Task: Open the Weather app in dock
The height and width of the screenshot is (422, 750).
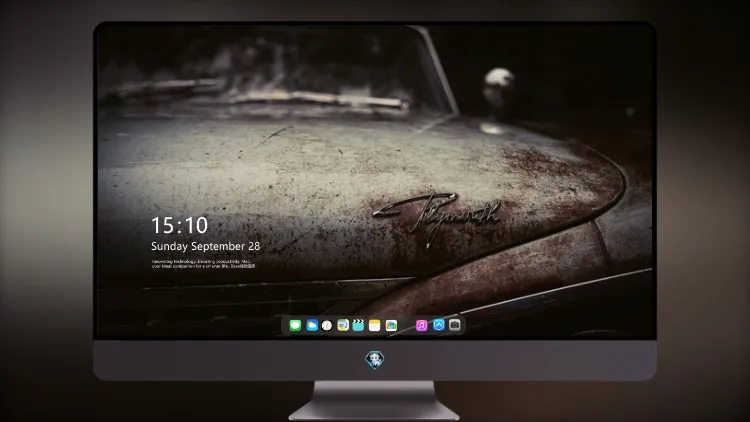Action: [x=312, y=325]
